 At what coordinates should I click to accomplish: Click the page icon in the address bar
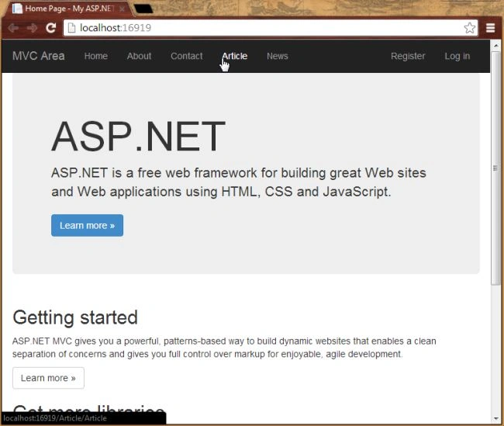coord(71,28)
